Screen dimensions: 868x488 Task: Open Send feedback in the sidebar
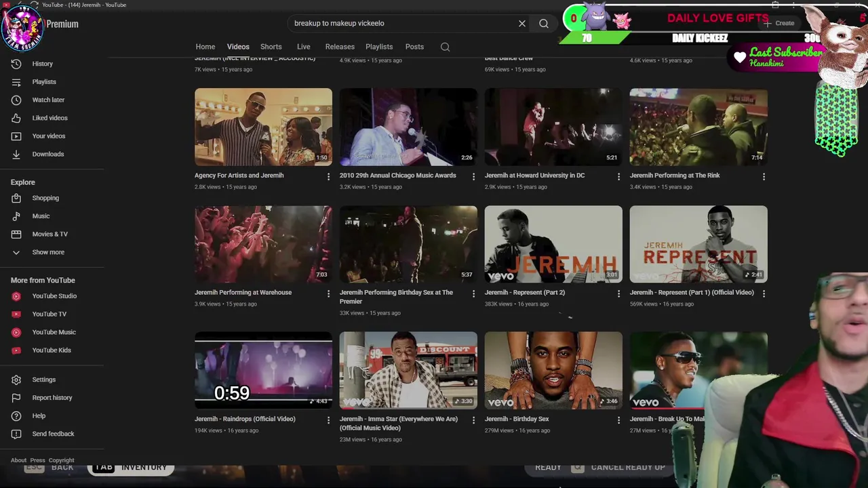click(x=53, y=434)
